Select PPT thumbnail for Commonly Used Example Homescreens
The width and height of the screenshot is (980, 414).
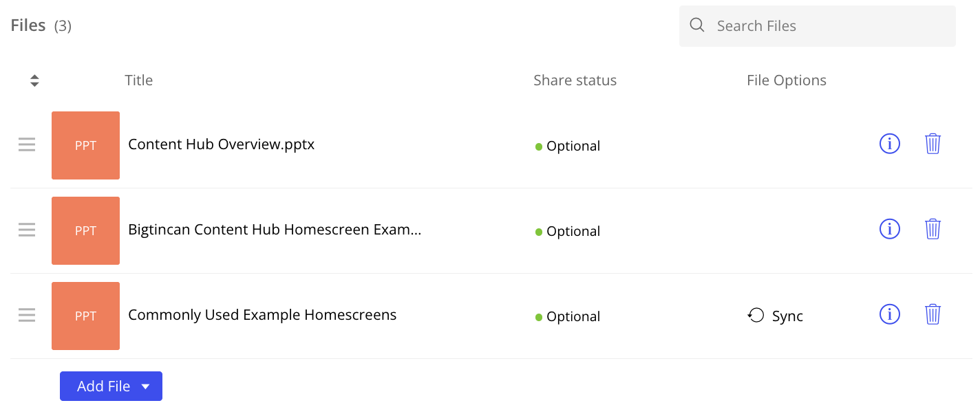85,316
